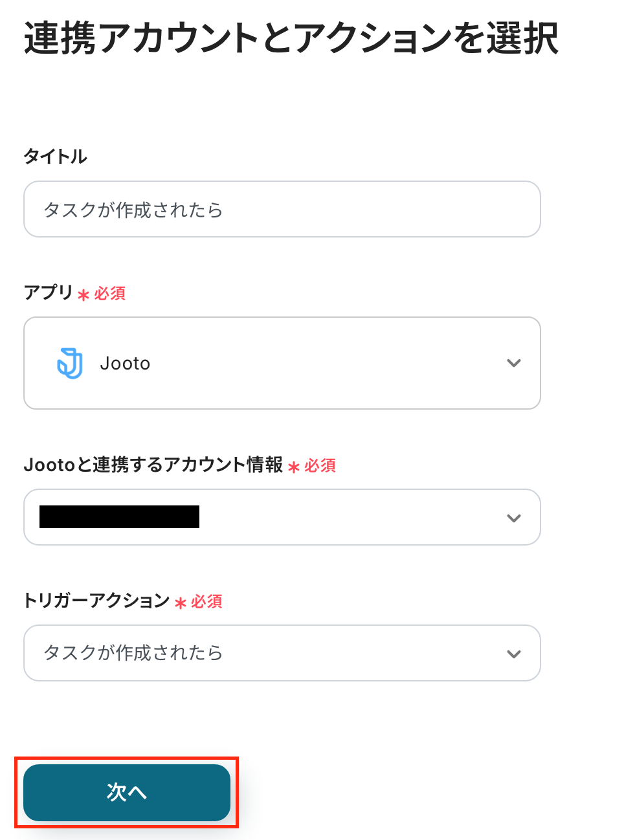This screenshot has height=840, width=624.
Task: Click the Jootoと連携するアカウント情報 label
Action: [153, 465]
